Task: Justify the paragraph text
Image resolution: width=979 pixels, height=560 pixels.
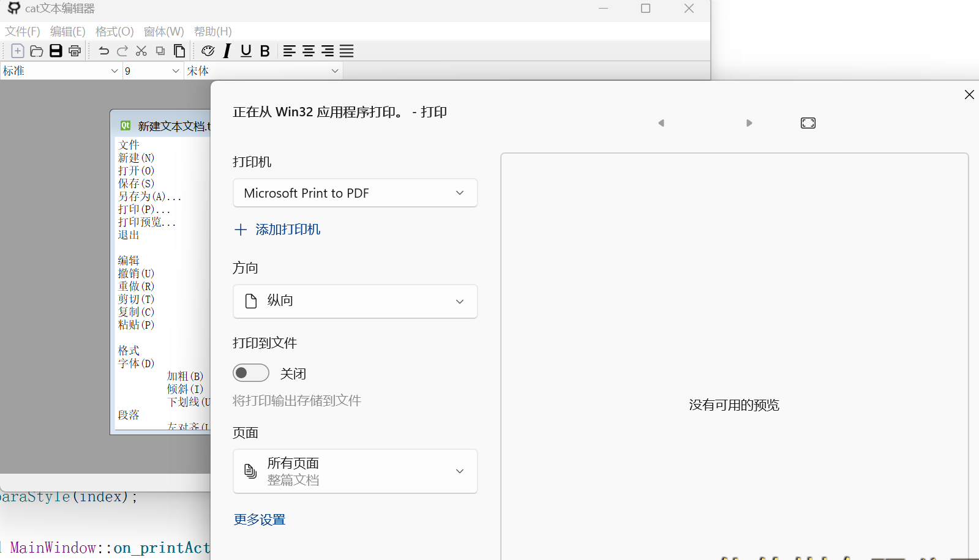Action: point(347,51)
